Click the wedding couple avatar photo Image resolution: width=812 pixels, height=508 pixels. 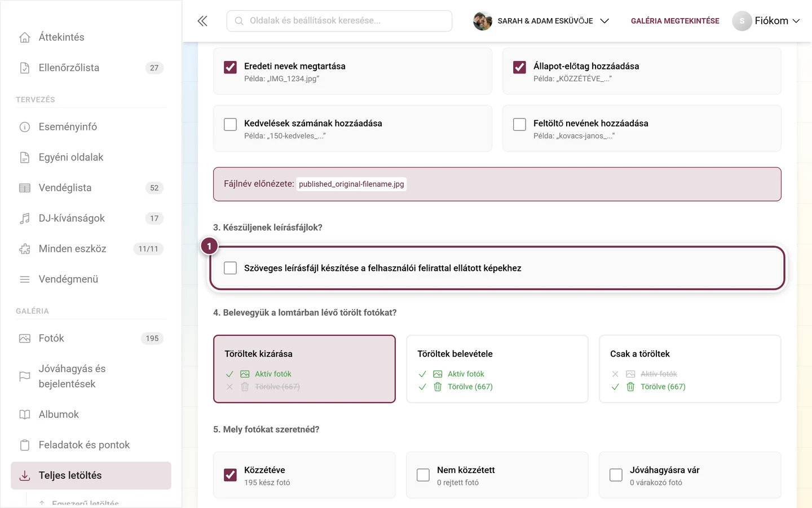483,21
